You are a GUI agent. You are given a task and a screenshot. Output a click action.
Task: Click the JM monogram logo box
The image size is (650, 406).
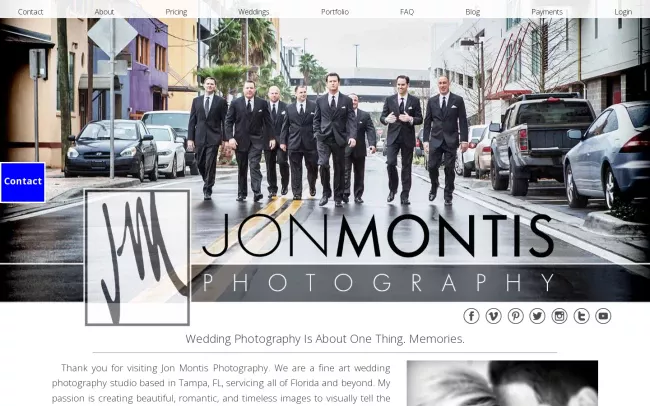(x=137, y=257)
